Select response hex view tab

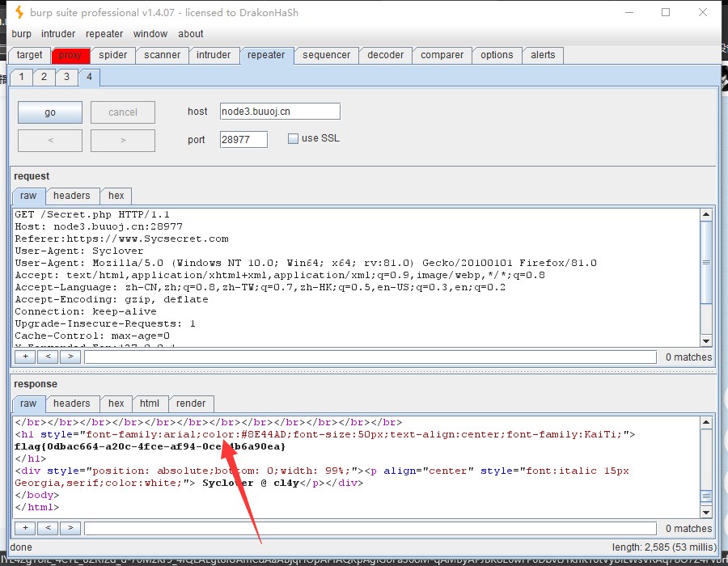coord(116,403)
